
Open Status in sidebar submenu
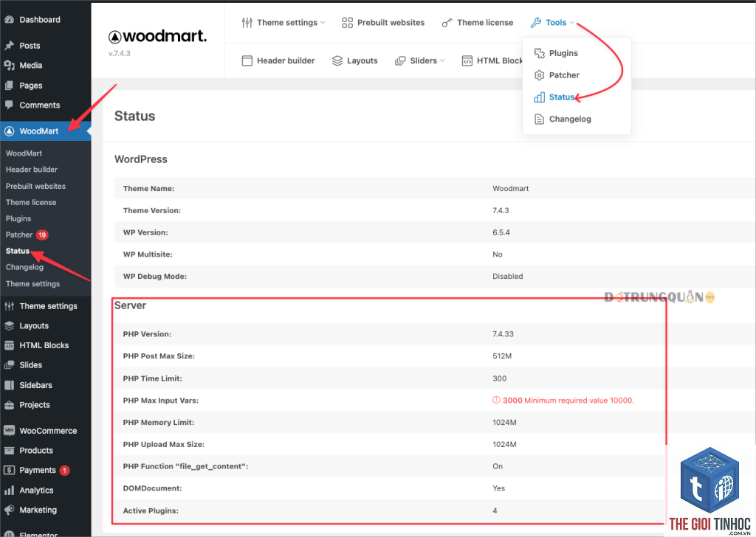tap(18, 251)
